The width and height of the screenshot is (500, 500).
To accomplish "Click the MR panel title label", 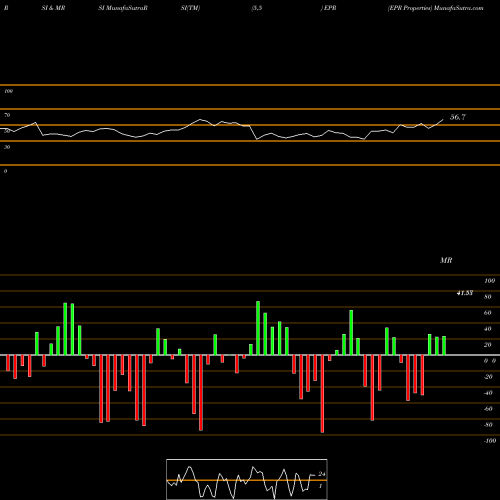I will 446,260.
